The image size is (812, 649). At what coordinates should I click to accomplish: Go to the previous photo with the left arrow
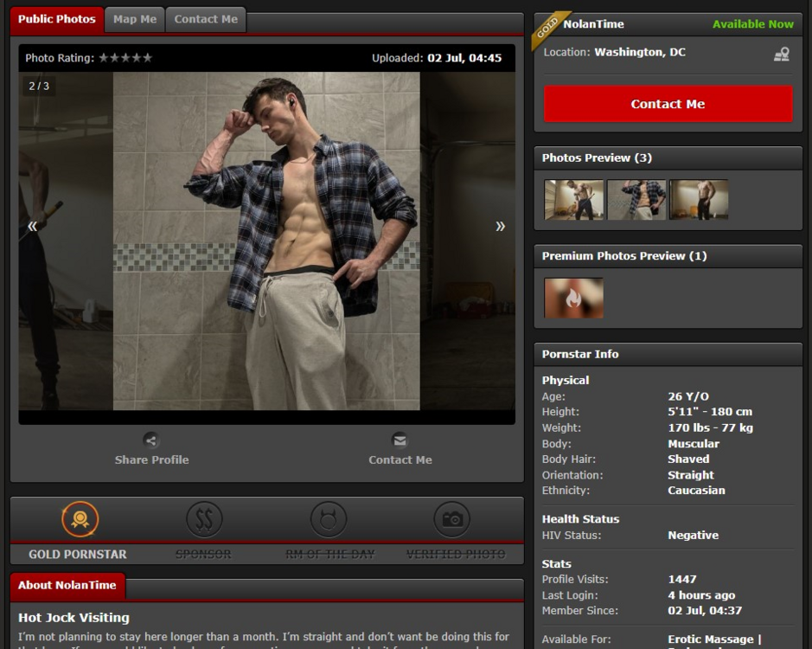tap(33, 227)
